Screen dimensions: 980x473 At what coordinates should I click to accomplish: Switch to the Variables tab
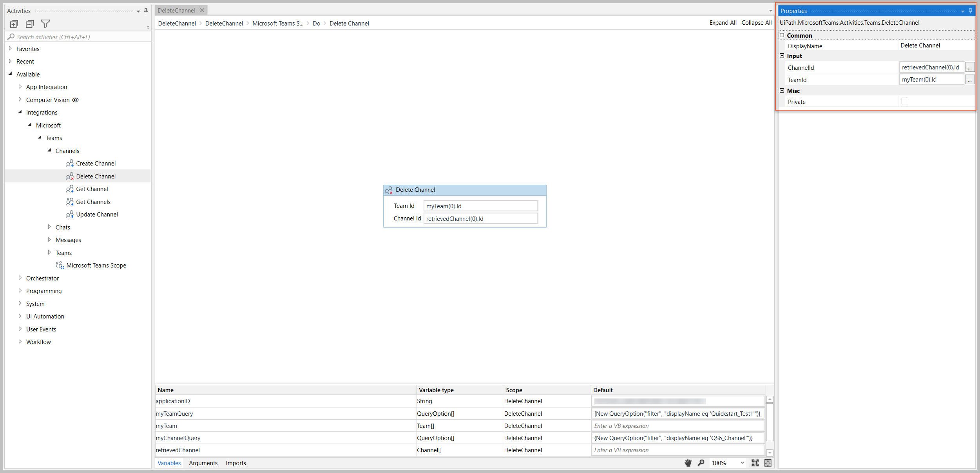(169, 463)
